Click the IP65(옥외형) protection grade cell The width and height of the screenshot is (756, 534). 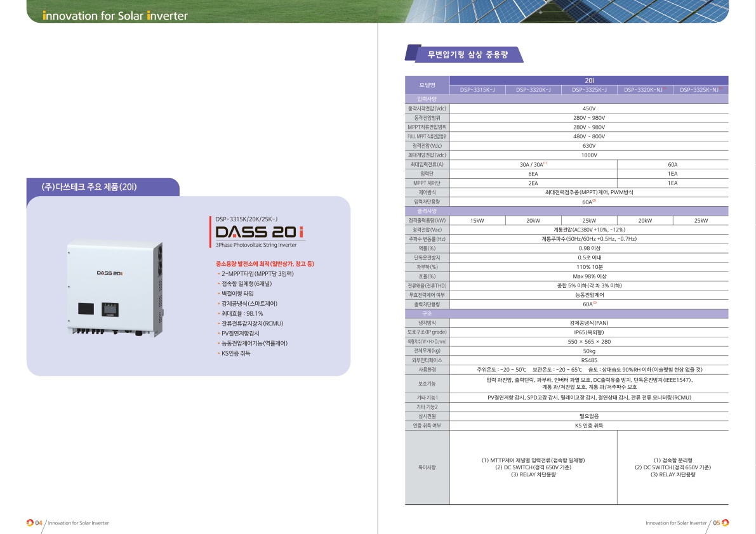pyautogui.click(x=588, y=332)
